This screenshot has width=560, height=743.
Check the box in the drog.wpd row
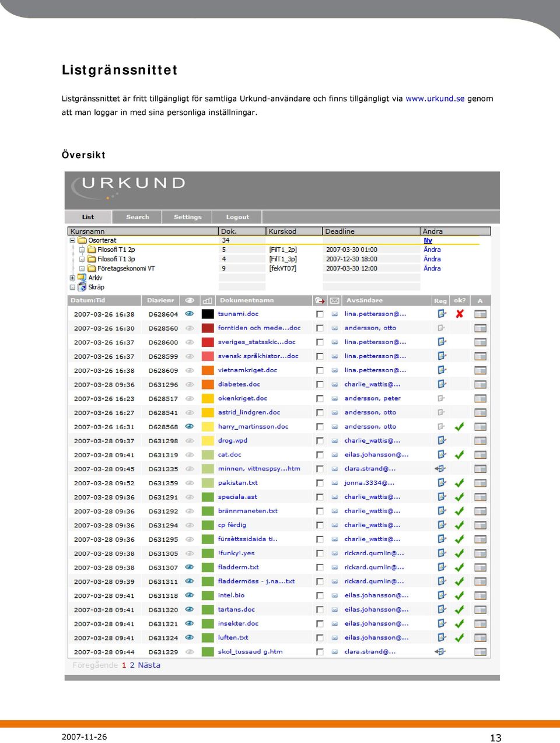point(320,441)
